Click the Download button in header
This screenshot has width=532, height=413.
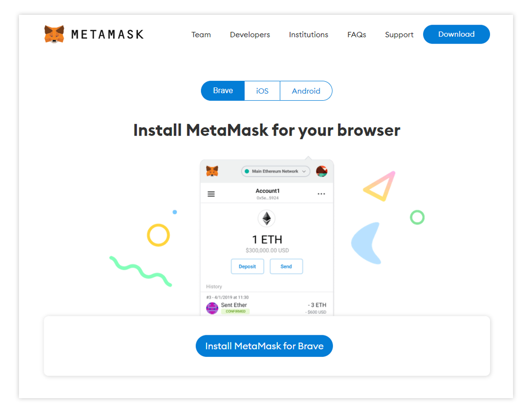(456, 34)
